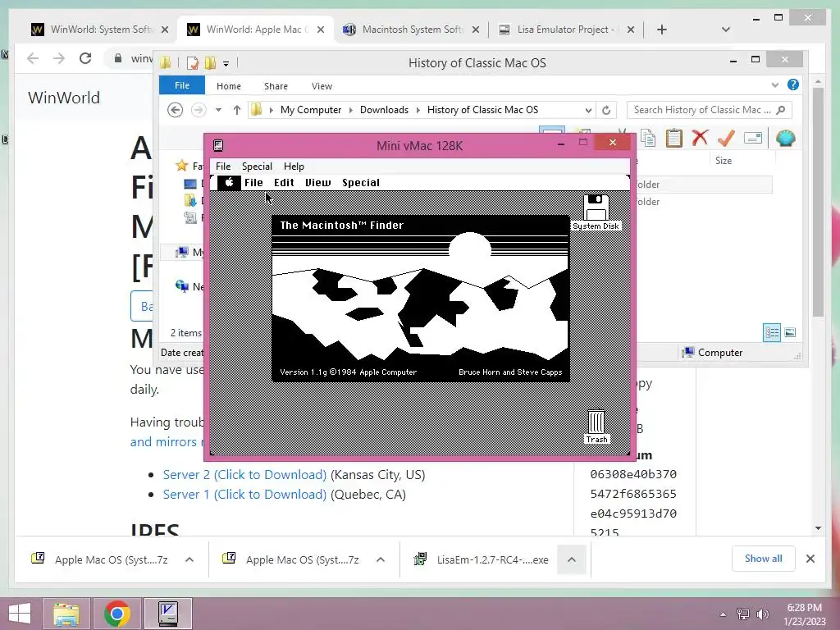The image size is (840, 630).
Task: Open Chrome's tab search dropdown
Action: tap(726, 30)
